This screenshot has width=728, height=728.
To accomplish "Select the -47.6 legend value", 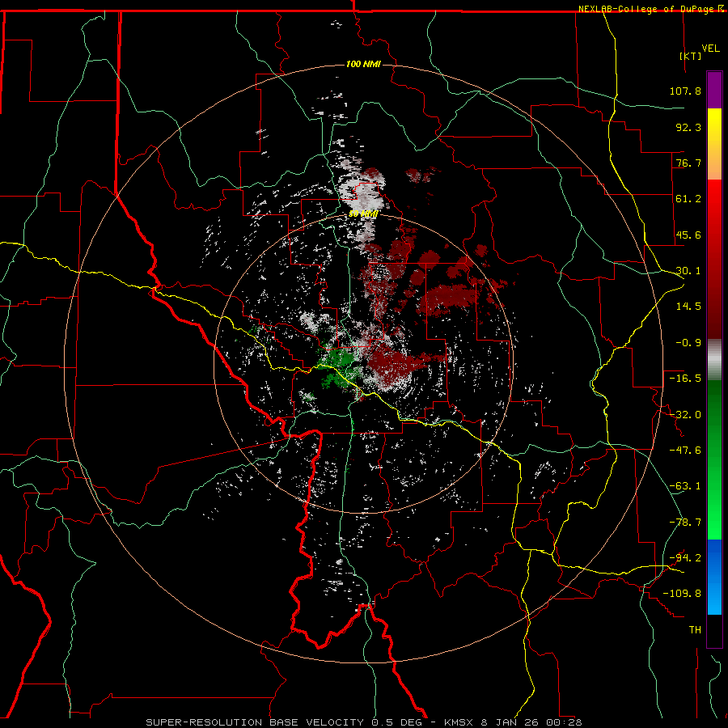I will [685, 451].
